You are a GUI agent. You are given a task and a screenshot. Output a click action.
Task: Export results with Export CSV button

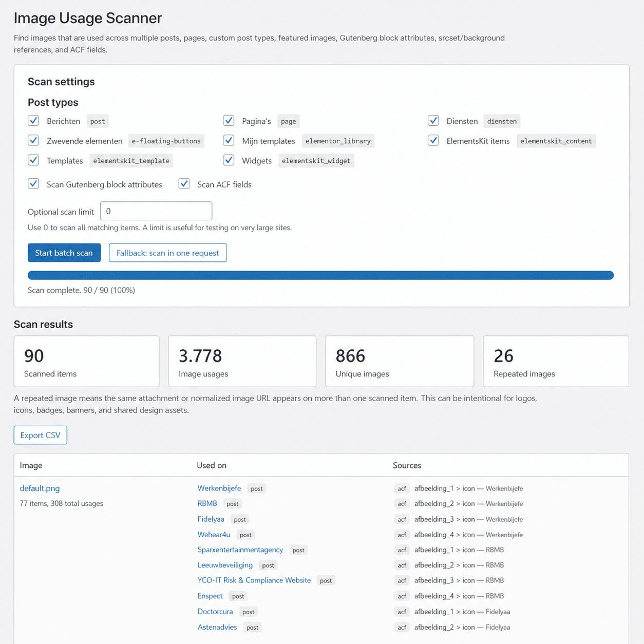40,435
